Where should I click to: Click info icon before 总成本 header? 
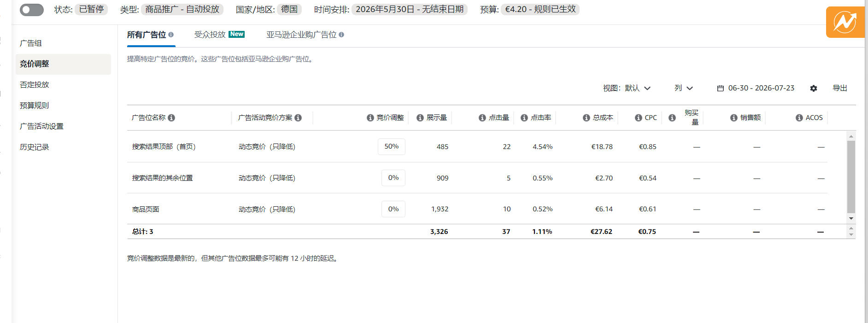click(x=586, y=118)
